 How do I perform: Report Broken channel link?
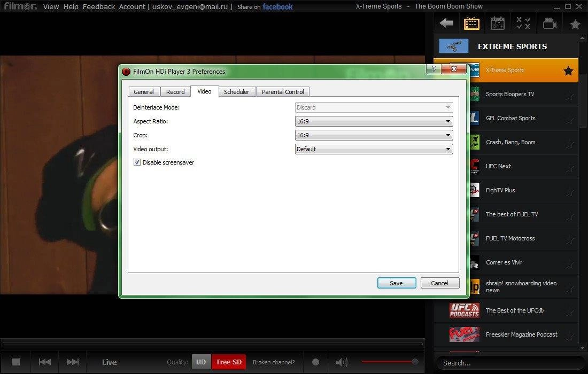[274, 362]
